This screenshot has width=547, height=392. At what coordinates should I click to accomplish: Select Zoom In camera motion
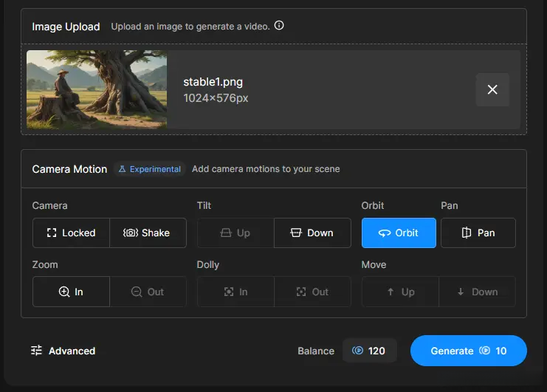coord(72,292)
